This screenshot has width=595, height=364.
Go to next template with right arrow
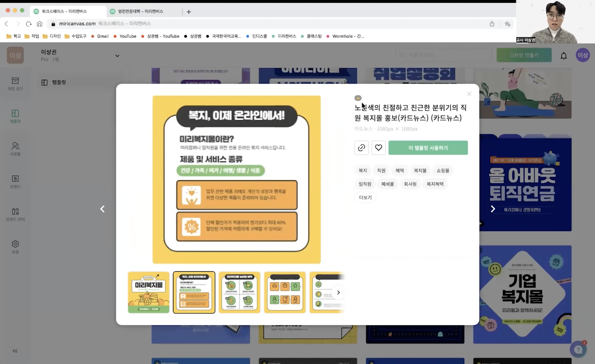(493, 209)
